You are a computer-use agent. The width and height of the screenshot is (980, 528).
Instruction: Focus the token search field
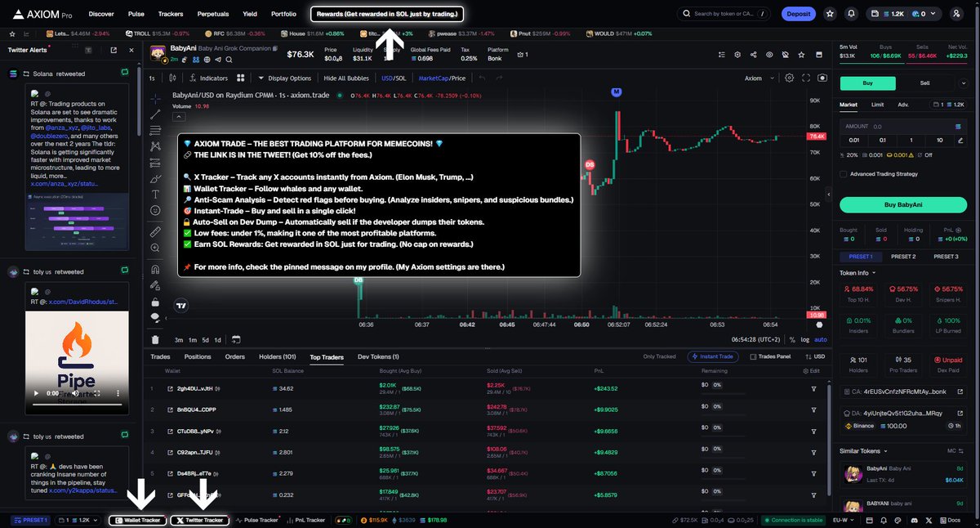724,14
